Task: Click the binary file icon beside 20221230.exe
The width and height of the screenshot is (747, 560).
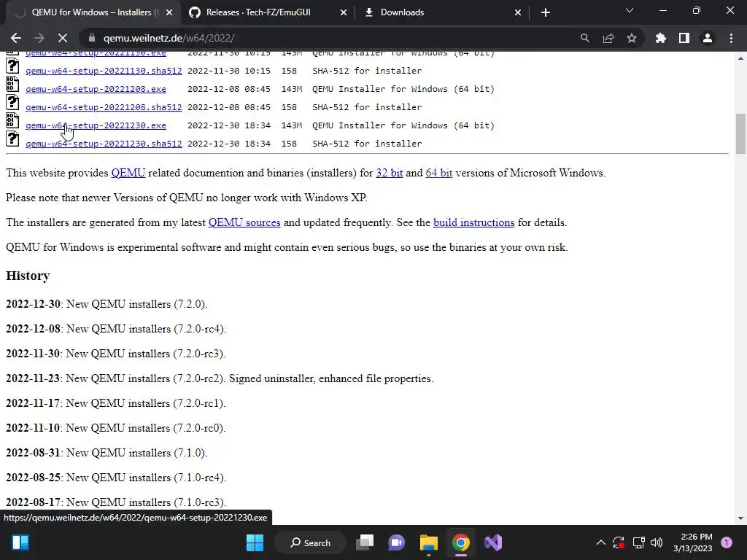Action: point(12,120)
